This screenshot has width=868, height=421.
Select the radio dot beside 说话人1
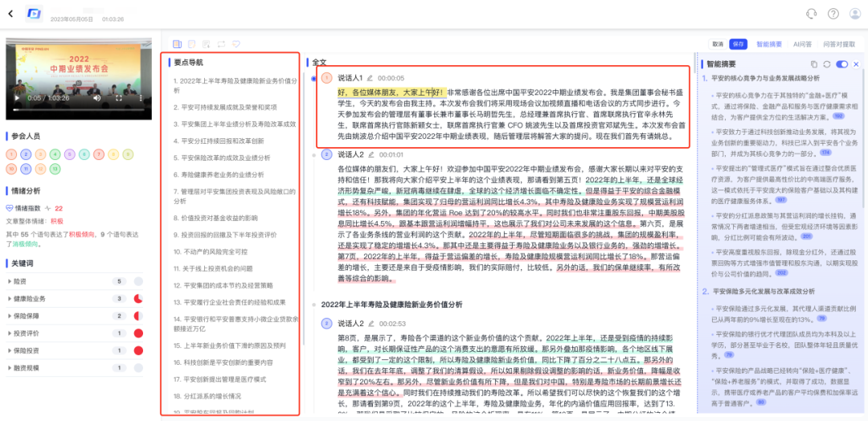click(314, 79)
